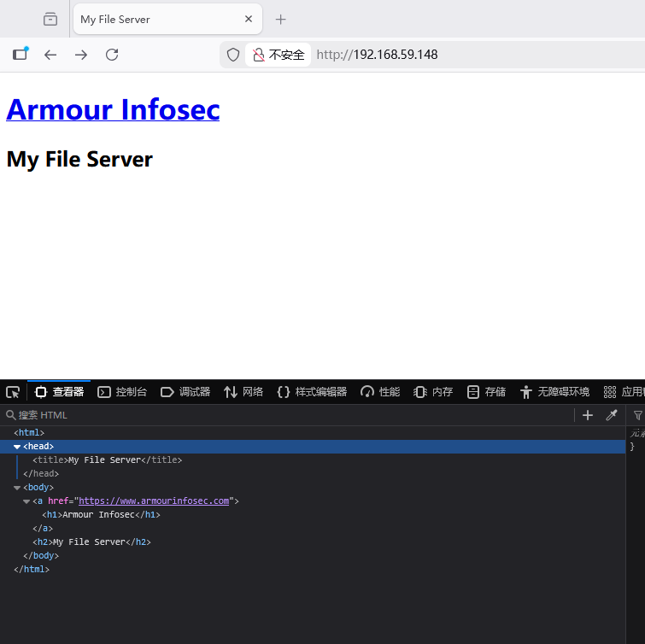
Task: Open the 存储 storage tab
Action: [486, 392]
